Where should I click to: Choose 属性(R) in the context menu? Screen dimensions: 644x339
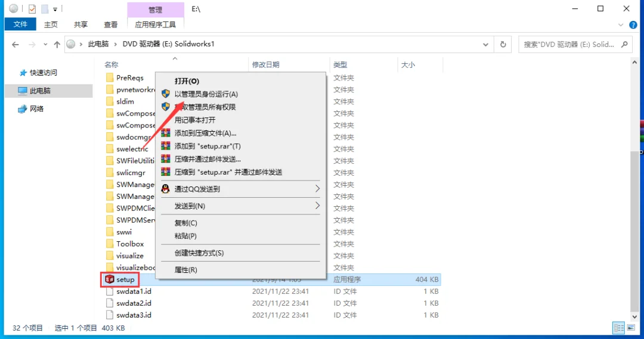240,270
